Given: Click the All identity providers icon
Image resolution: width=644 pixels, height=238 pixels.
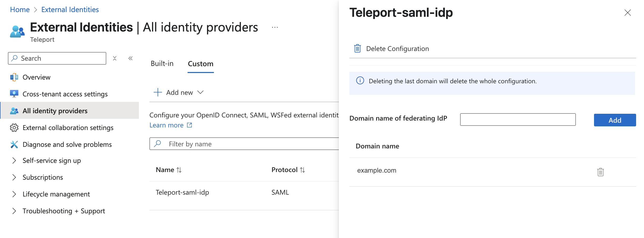Looking at the screenshot, I should (14, 111).
